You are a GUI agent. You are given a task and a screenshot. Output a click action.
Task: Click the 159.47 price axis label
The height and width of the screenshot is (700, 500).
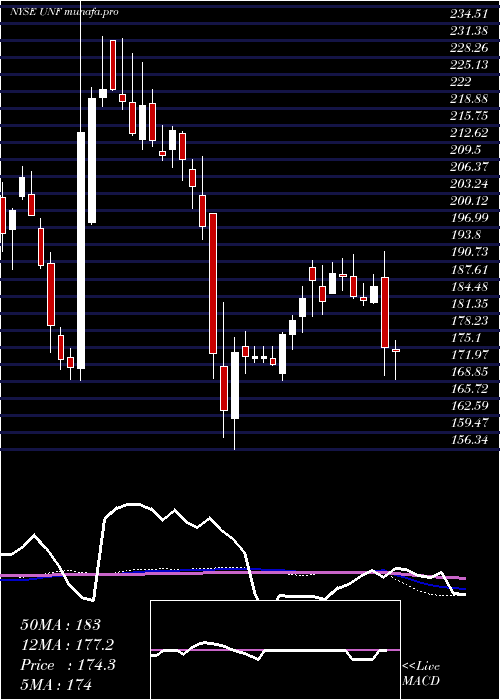[x=468, y=422]
